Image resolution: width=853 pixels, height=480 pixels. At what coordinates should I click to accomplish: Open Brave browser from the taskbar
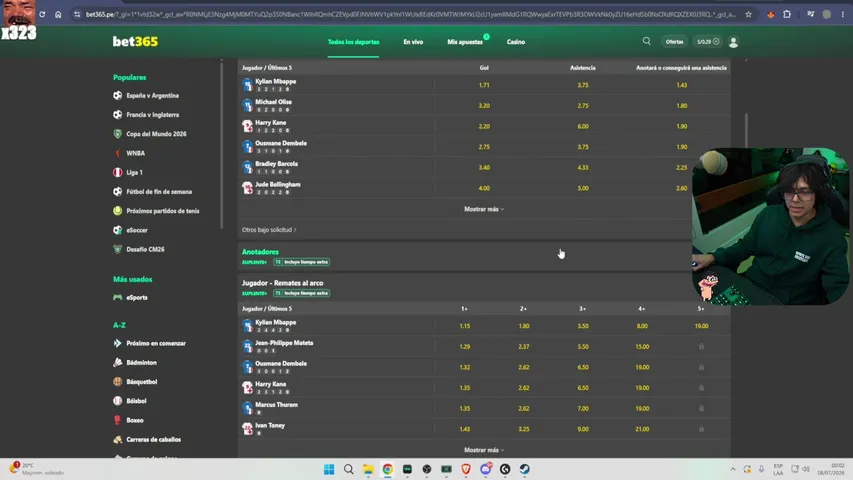(x=466, y=469)
